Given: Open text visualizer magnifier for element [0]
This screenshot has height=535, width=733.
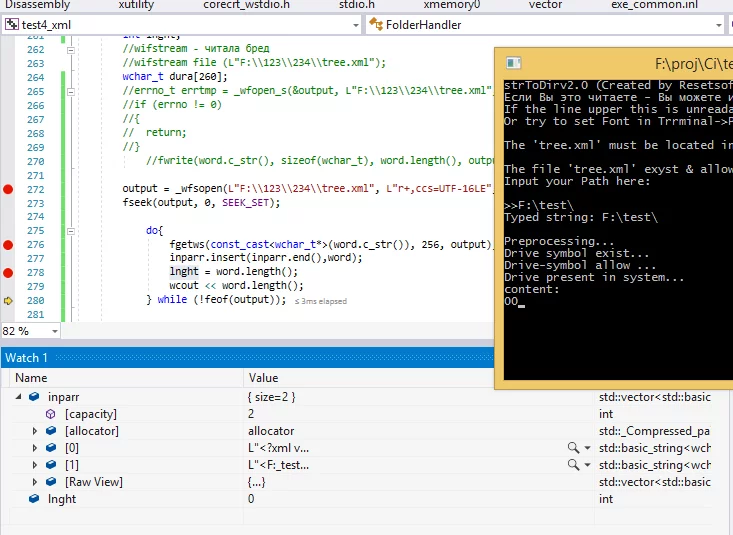Looking at the screenshot, I should click(x=572, y=448).
